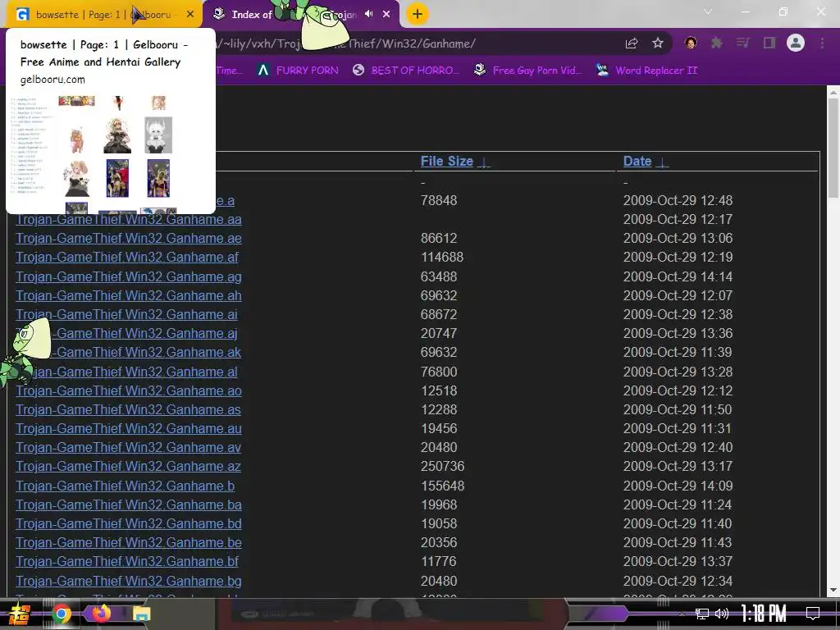Open the FURRY PORN bookmark
The width and height of the screenshot is (840, 630).
click(x=298, y=71)
